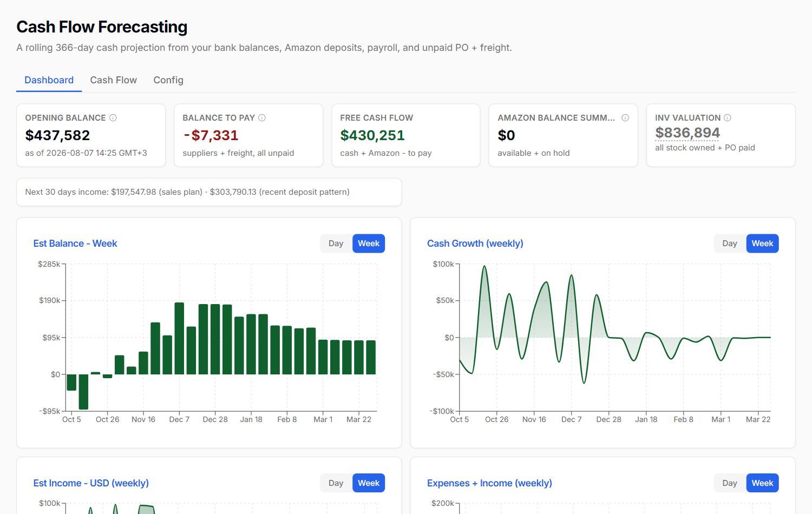Set Est Balance chart to Day view

[336, 243]
